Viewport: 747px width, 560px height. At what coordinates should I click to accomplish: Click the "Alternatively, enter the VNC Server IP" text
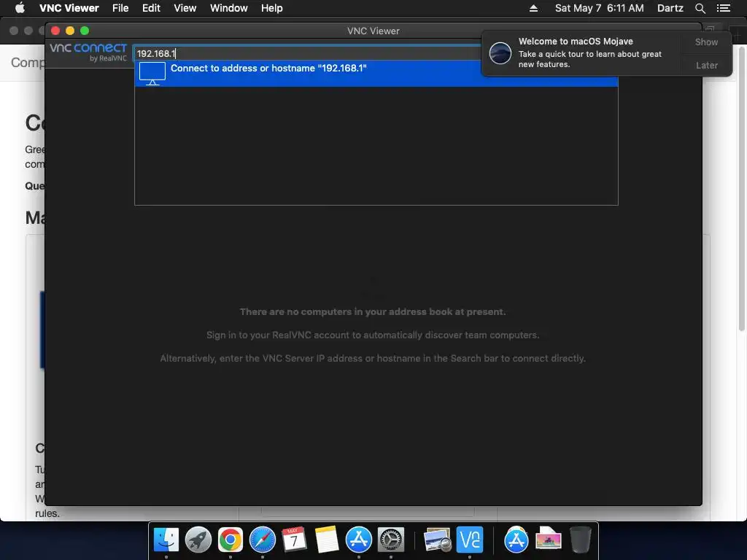click(373, 358)
